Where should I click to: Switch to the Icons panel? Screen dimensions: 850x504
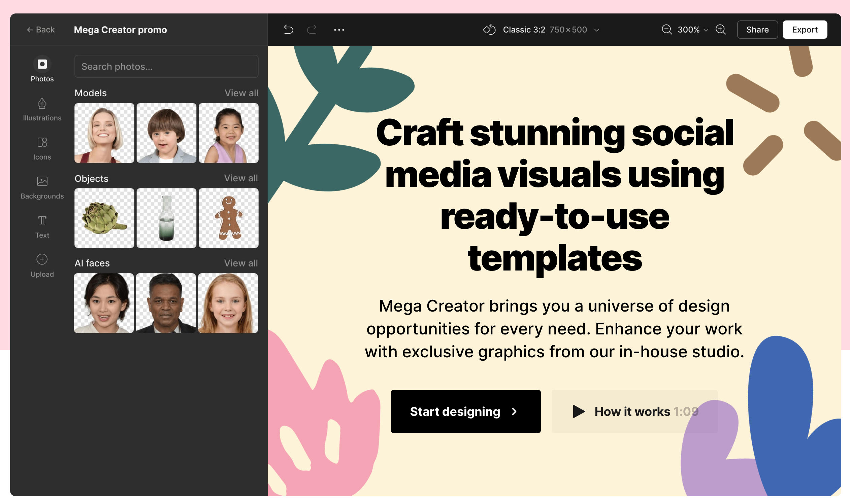click(x=42, y=148)
